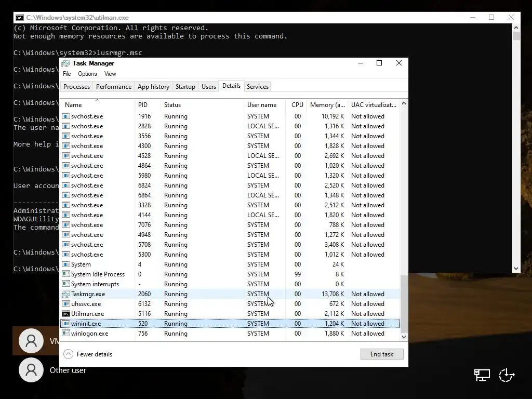Click svchost.exe icon with PID 1916
This screenshot has width=532, height=399.
[x=66, y=116]
